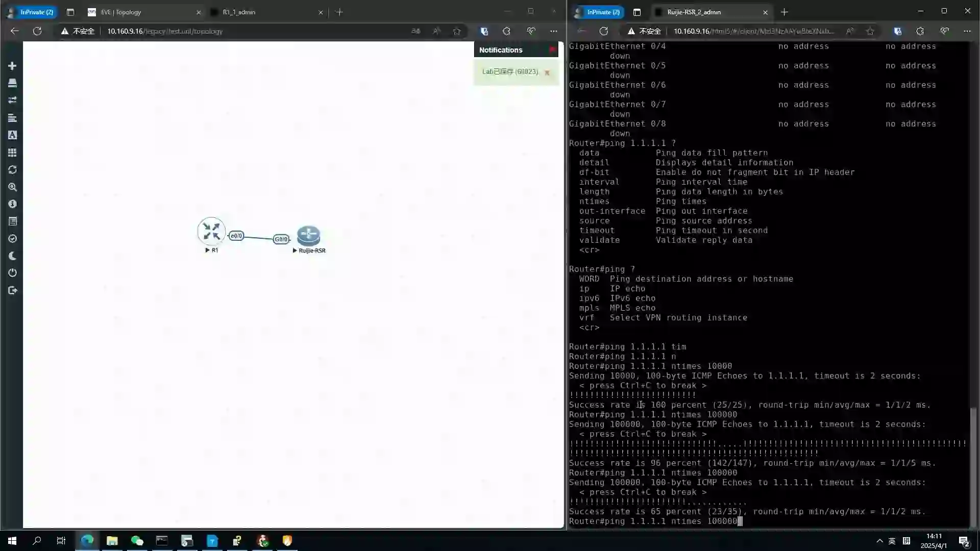
Task: Open the zoom magnifier sidebar icon
Action: [x=12, y=187]
